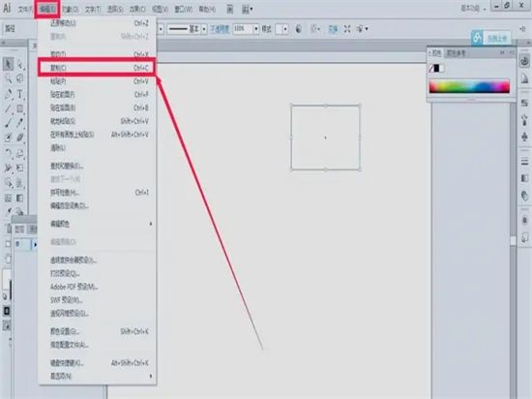Expand the Edit Colors submenu arrow
Screen dimensions: 532x399
pyautogui.click(x=151, y=224)
